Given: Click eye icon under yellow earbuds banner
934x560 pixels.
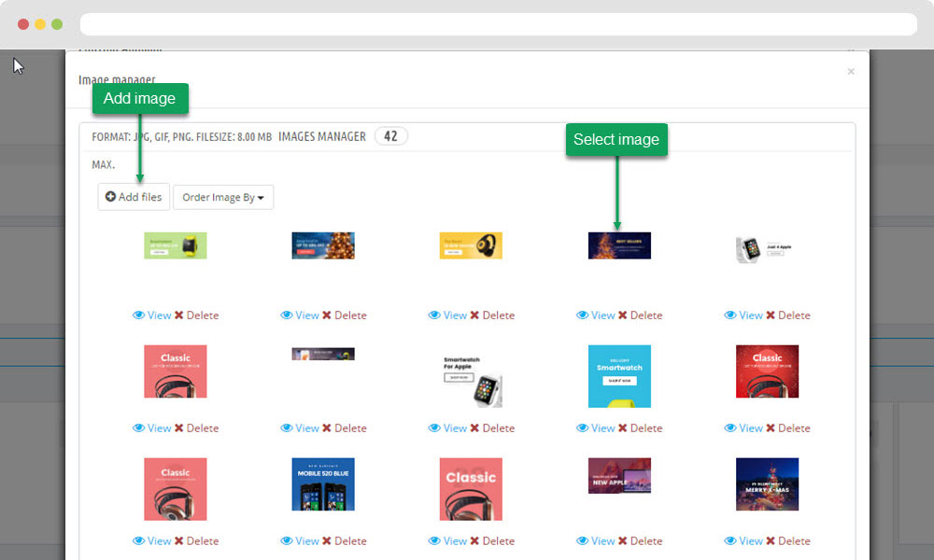Looking at the screenshot, I should pos(434,315).
